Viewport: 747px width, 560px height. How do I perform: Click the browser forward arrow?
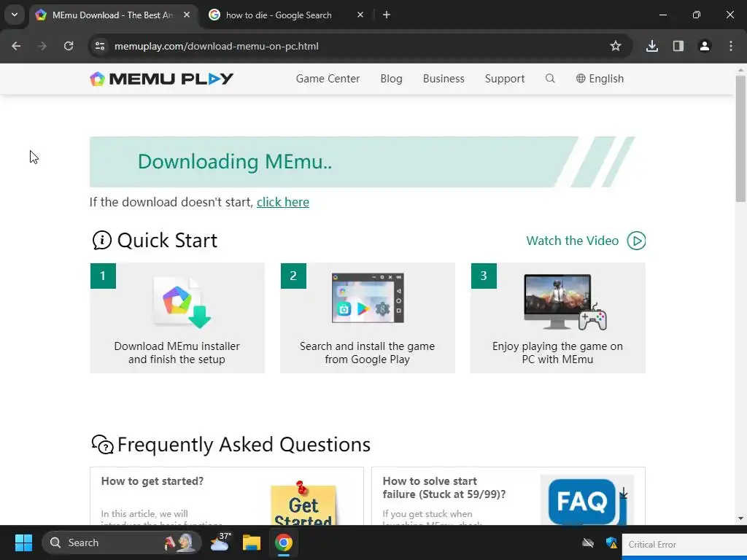42,46
